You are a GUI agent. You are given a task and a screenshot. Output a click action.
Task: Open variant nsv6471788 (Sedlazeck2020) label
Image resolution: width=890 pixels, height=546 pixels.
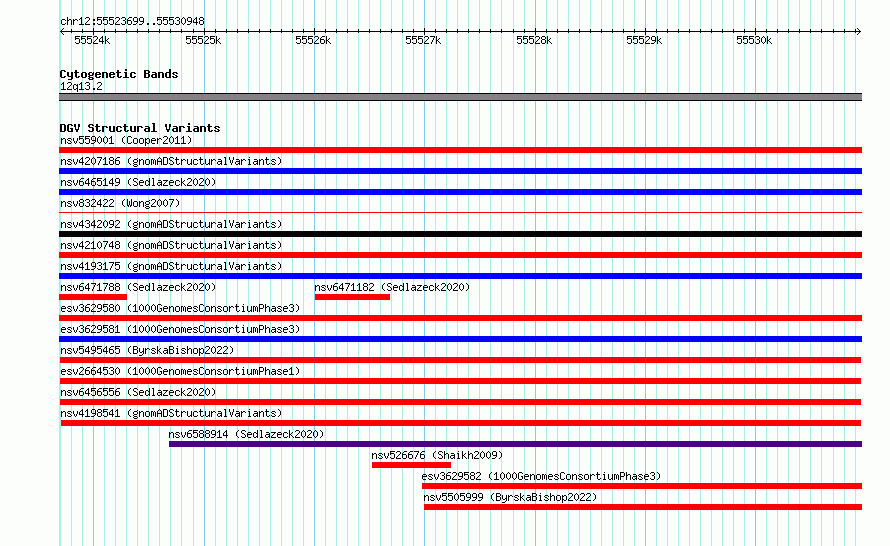[x=138, y=287]
